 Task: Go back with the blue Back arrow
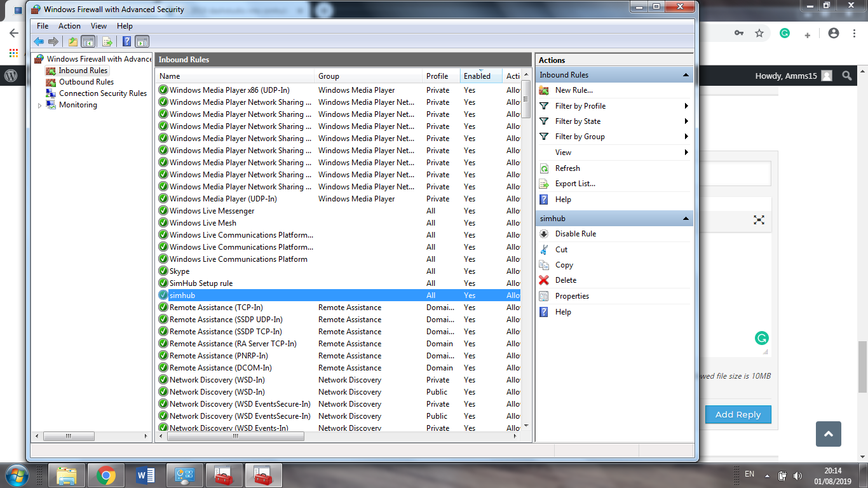[x=39, y=42]
